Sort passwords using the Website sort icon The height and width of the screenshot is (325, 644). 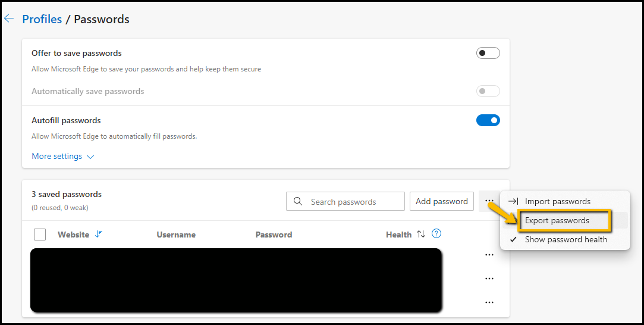coord(98,234)
